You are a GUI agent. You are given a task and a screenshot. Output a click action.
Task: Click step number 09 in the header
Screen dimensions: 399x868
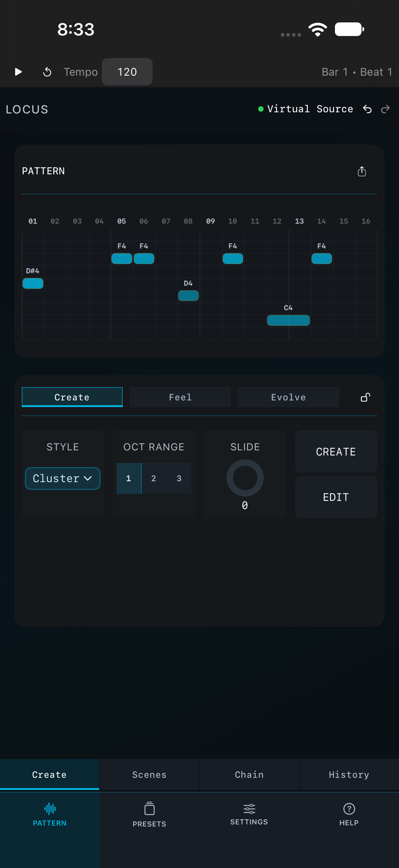coord(211,221)
